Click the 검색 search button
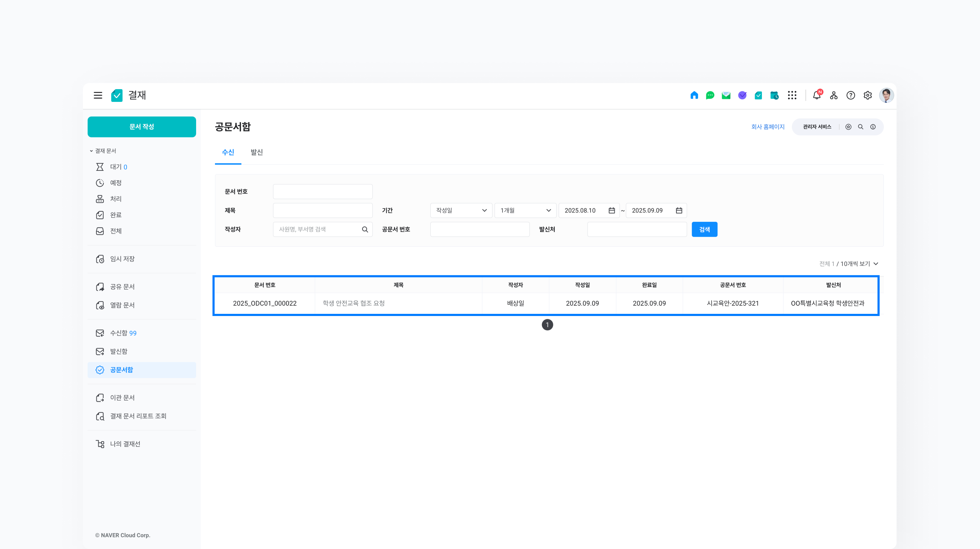 click(x=704, y=229)
